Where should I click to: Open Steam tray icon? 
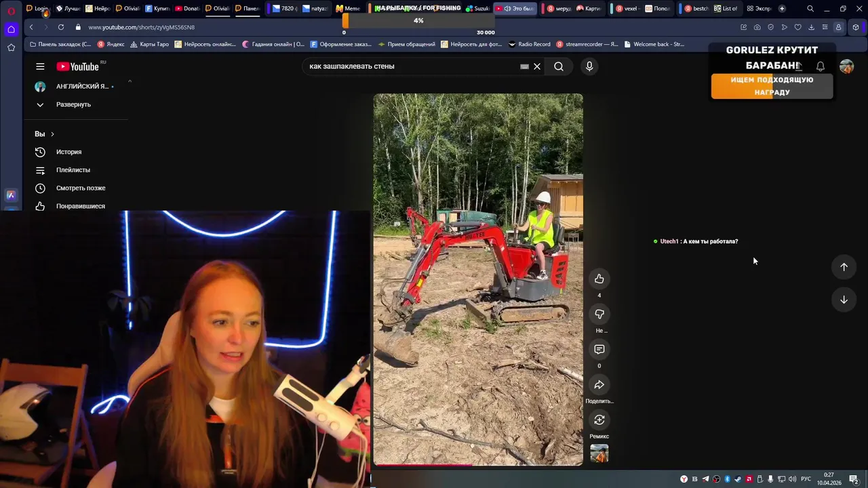[738, 479]
